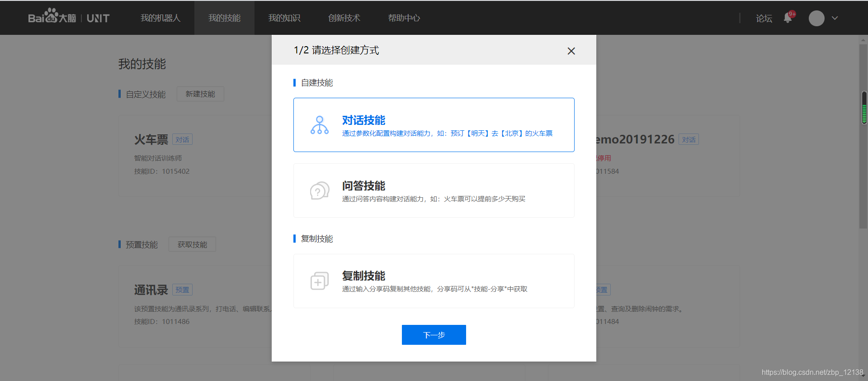868x381 pixels.
Task: Select the 问答技能 option card
Action: [434, 190]
